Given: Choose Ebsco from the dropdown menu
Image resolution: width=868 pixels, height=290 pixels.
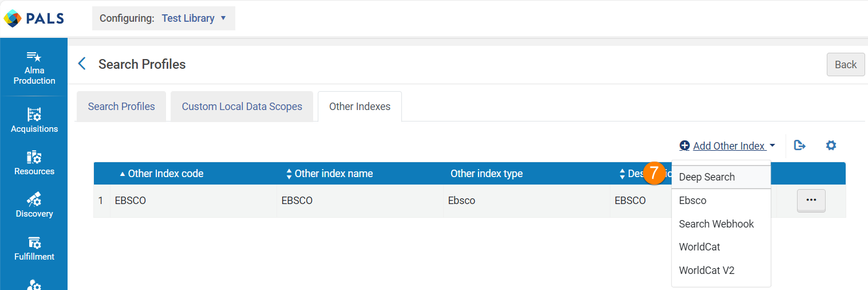Looking at the screenshot, I should coord(721,201).
